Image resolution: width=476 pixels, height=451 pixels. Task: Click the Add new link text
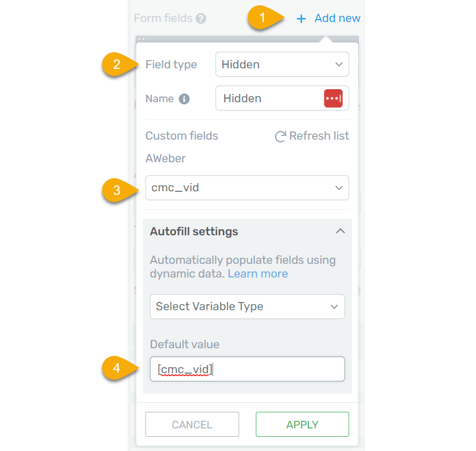[x=337, y=18]
